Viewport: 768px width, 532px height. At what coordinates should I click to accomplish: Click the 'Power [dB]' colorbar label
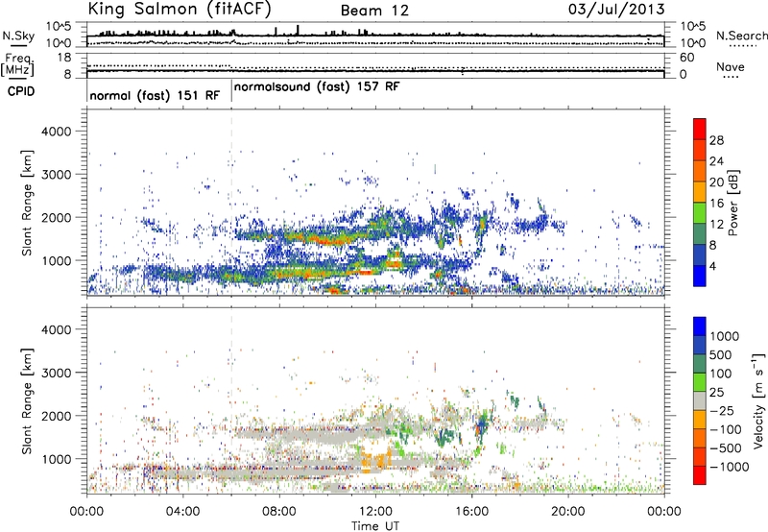click(732, 203)
